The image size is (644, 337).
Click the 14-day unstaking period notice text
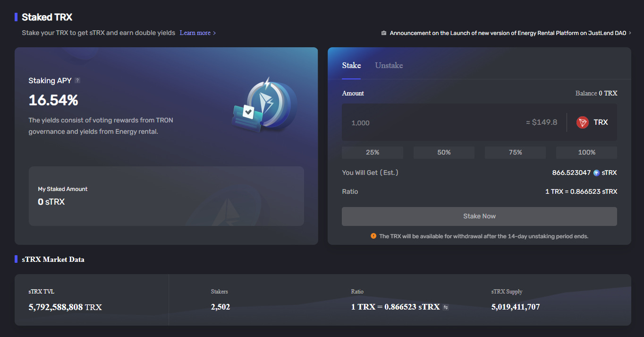point(483,236)
